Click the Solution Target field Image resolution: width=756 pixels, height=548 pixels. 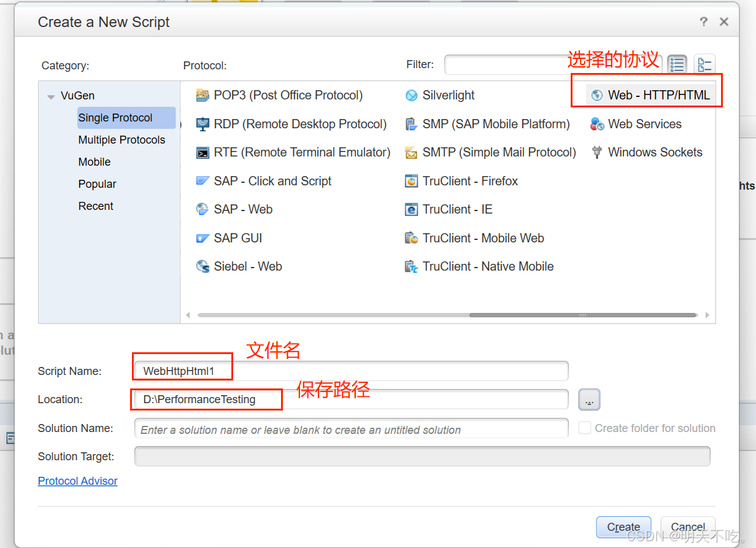pyautogui.click(x=422, y=457)
